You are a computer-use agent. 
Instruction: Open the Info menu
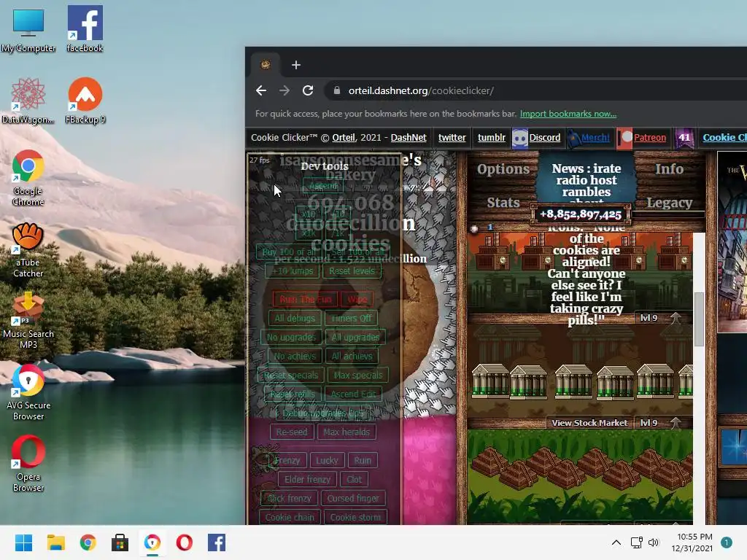coord(669,169)
